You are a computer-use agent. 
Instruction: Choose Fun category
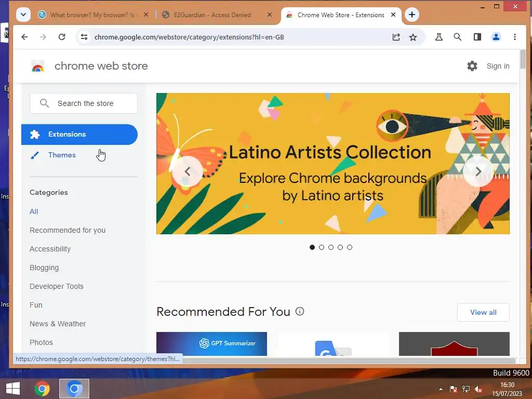tap(36, 304)
